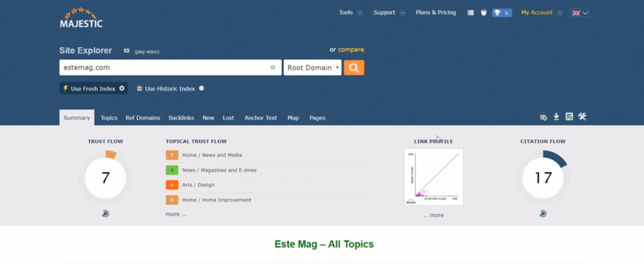Viewport: 644px width, 265px height.
Task: Click the Home / News and Media topic
Action: pos(212,155)
